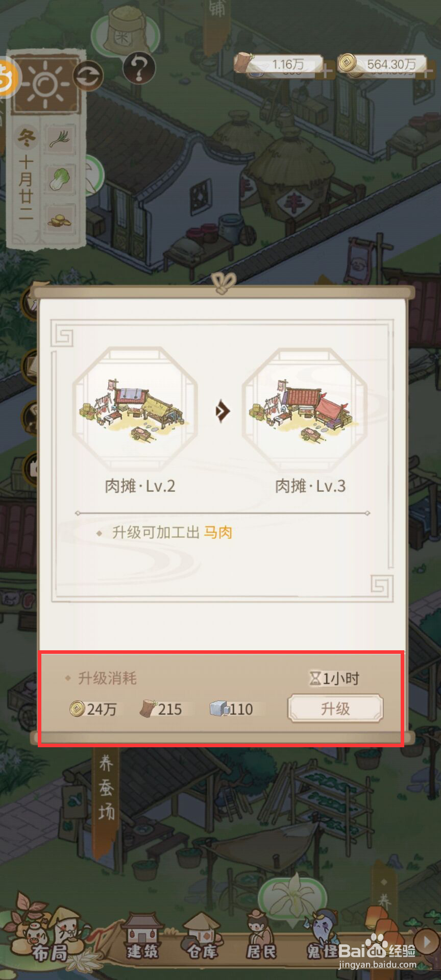Viewport: 441px width, 980px height.
Task: Open the question mark help icon
Action: click(x=139, y=68)
